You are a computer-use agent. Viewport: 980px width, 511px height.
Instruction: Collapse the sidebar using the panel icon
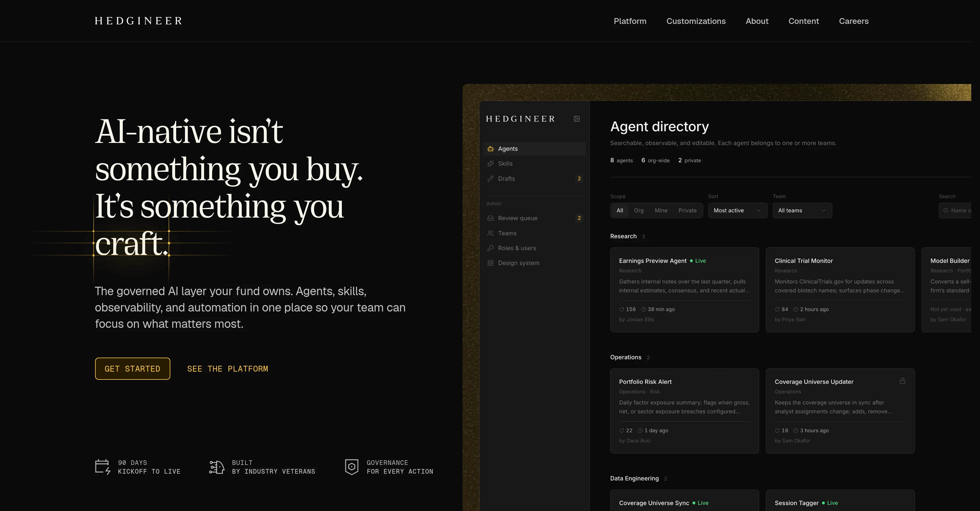coord(576,119)
